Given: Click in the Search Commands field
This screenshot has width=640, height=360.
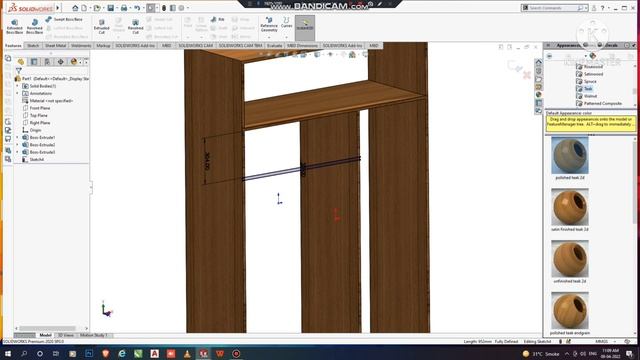Looking at the screenshot, I should point(555,8).
